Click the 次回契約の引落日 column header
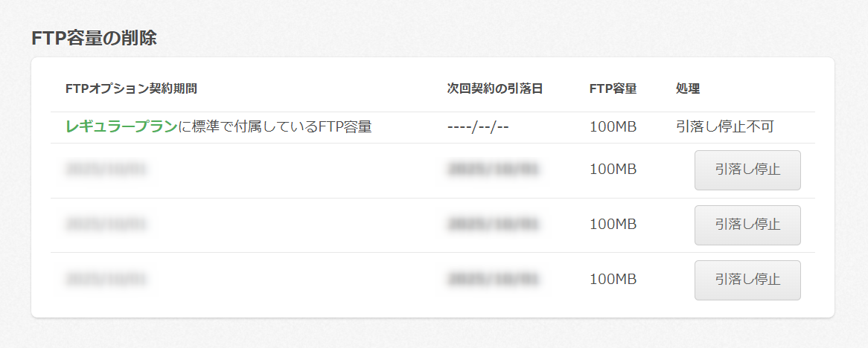 [x=494, y=88]
